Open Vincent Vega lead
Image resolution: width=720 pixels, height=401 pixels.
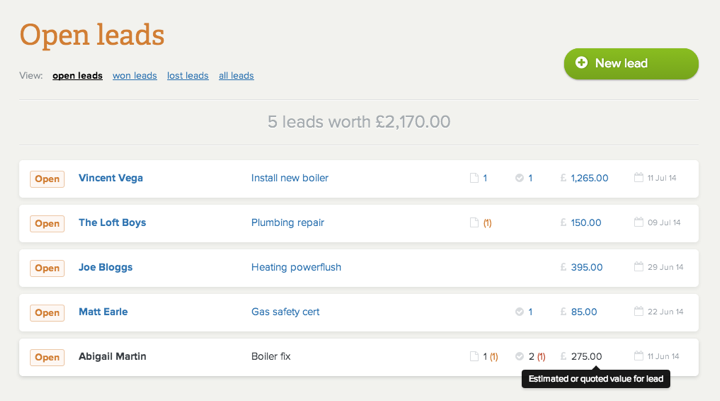[111, 178]
